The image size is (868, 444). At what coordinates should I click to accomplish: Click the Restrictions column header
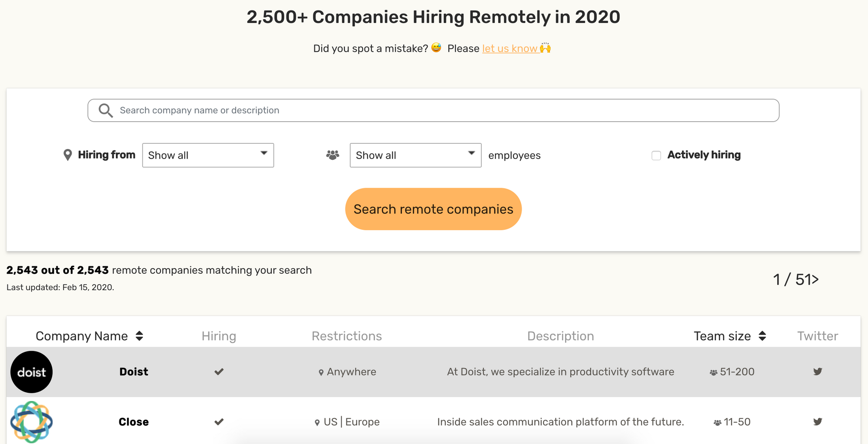(346, 336)
